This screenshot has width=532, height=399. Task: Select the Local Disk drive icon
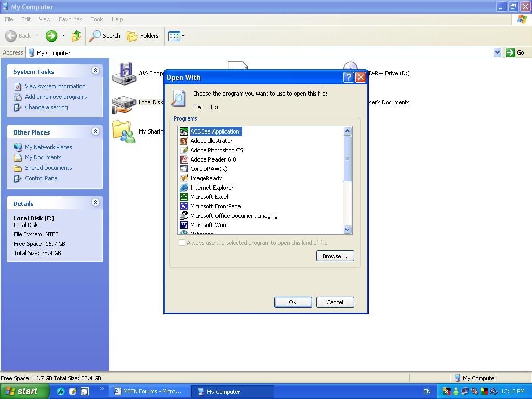click(124, 103)
